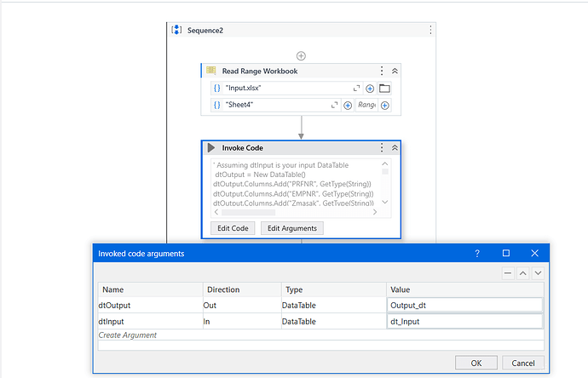The height and width of the screenshot is (378, 588).
Task: Click the Name column header
Action: pyautogui.click(x=150, y=289)
